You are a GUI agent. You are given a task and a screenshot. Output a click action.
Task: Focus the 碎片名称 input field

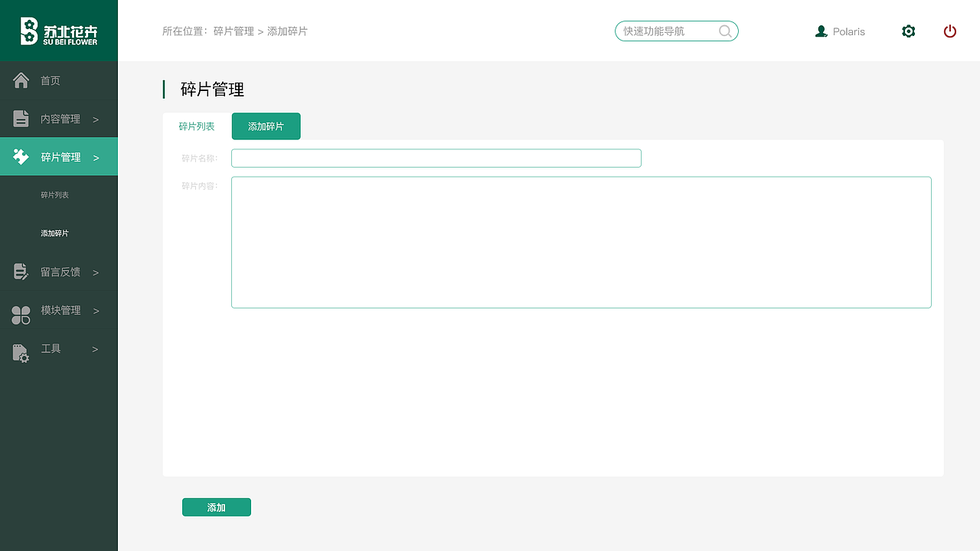point(436,158)
